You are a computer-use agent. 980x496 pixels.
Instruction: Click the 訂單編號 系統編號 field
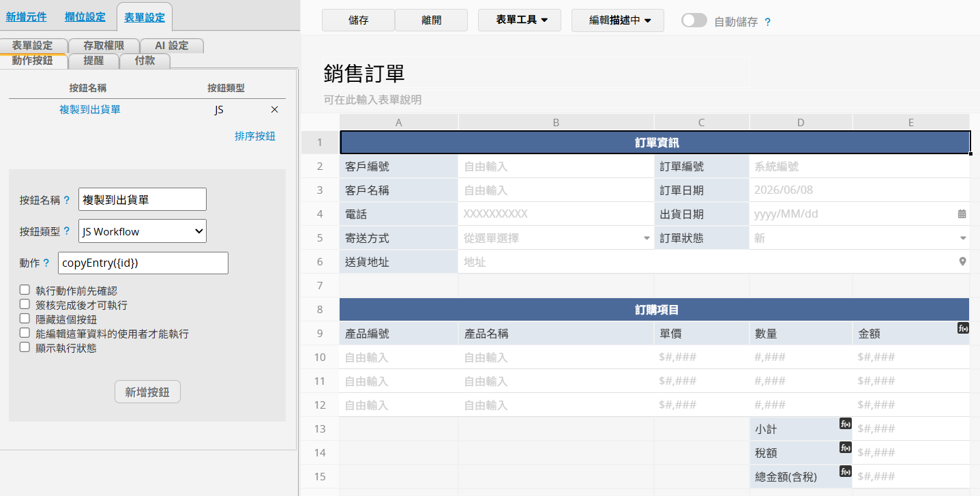click(859, 166)
